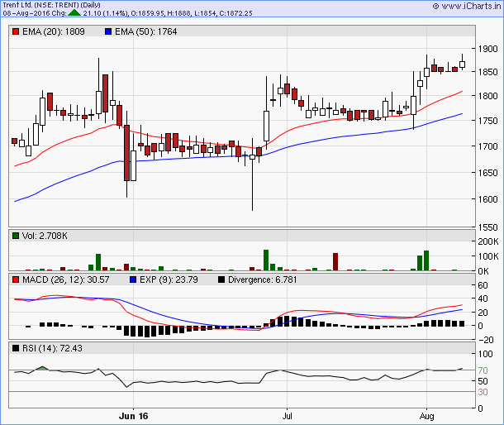The width and height of the screenshot is (504, 425).
Task: Click the O:1859.95 opening price text
Action: (x=148, y=13)
